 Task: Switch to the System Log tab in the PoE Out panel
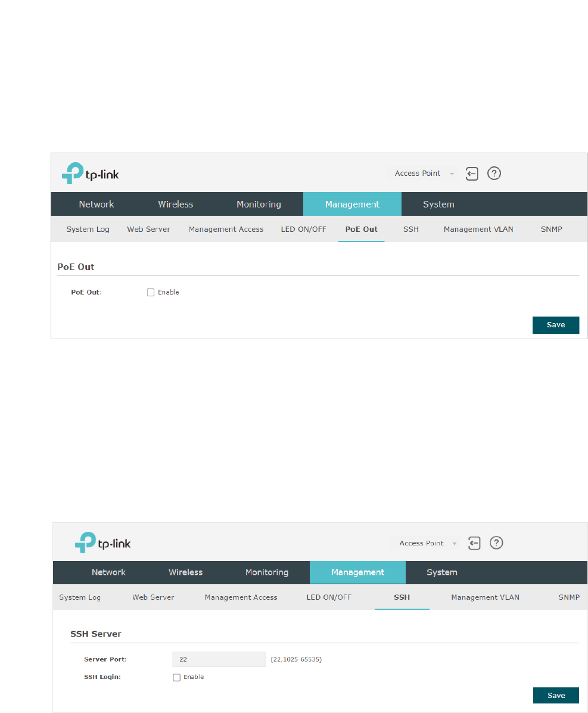click(88, 229)
